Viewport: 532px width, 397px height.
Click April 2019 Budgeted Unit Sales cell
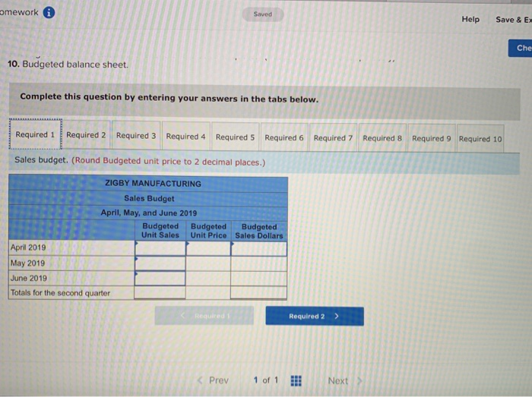[x=160, y=248]
